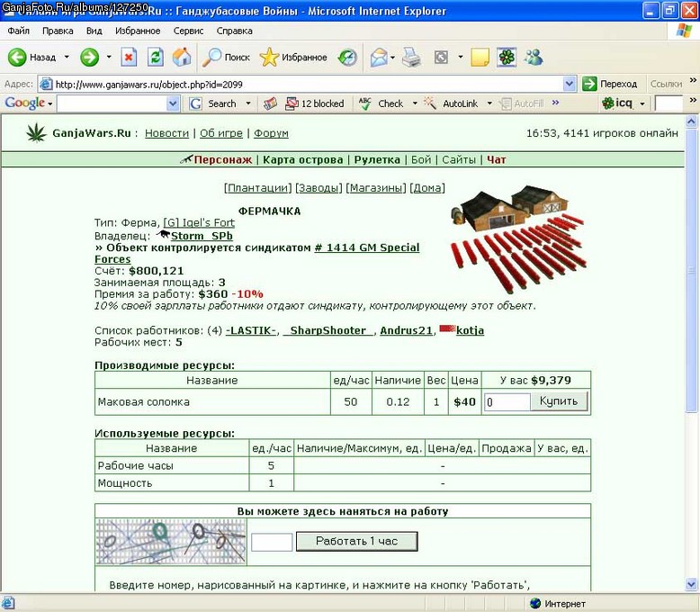This screenshot has width=700, height=612.
Task: Open the Google search box dropdown
Action: pyautogui.click(x=173, y=103)
